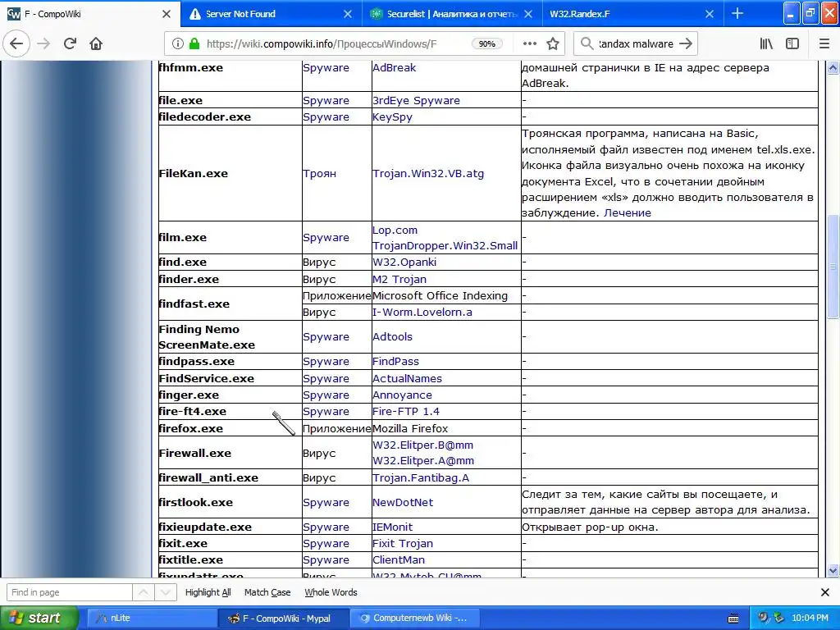Toggle the sidebar view icon
This screenshot has width=840, height=630.
(x=792, y=44)
